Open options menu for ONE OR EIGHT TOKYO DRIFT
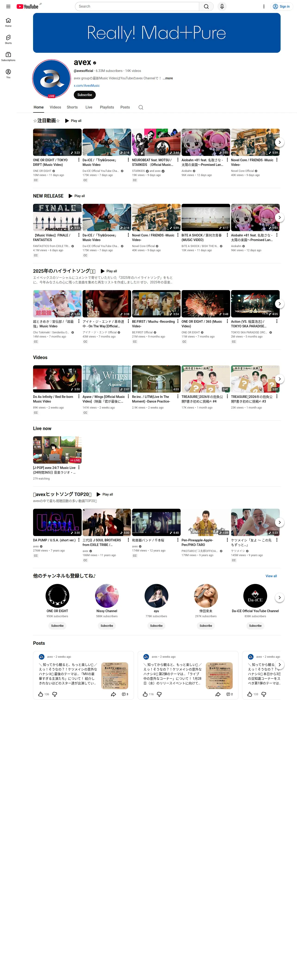Screen dimensions: 297x980 [x=79, y=160]
